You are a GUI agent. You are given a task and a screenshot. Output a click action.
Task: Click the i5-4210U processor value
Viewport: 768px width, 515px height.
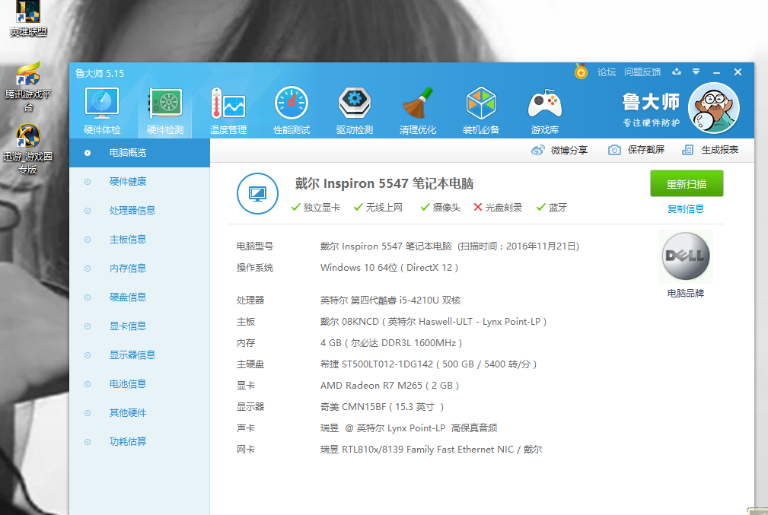click(x=390, y=300)
